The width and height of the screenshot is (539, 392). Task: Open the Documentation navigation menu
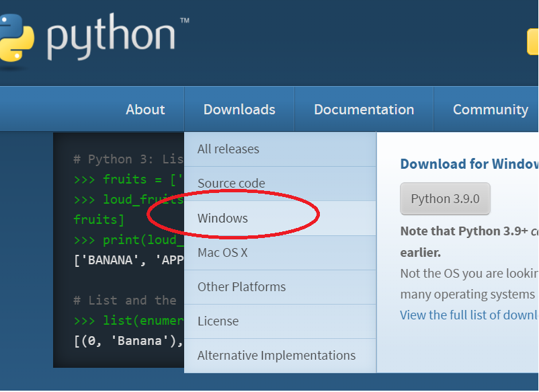click(x=364, y=110)
